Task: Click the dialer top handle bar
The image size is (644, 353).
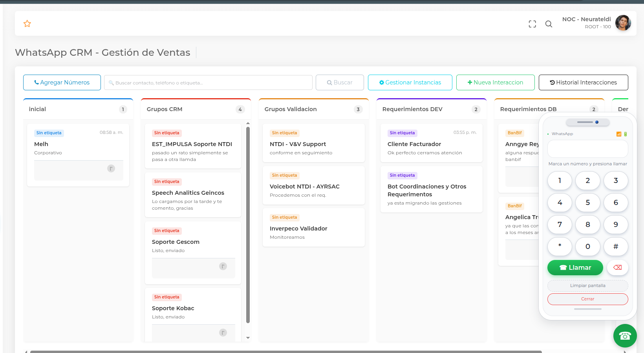Action: click(588, 122)
